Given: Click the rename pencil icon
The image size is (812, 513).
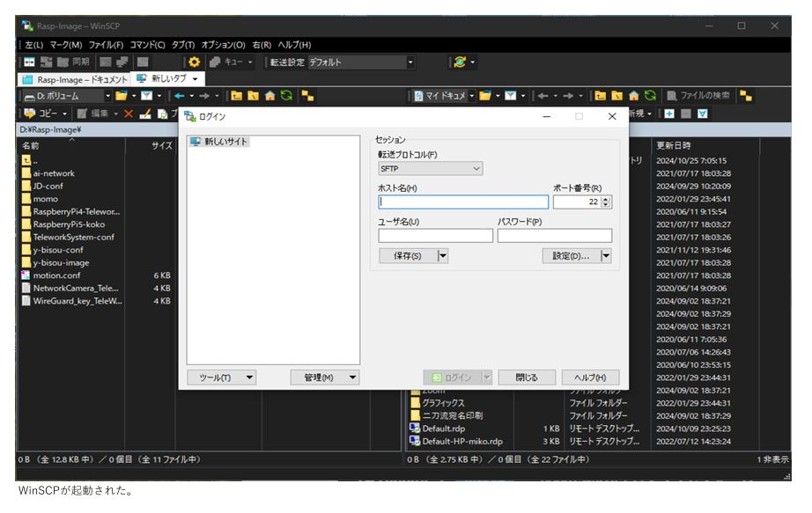Looking at the screenshot, I should pos(145,114).
